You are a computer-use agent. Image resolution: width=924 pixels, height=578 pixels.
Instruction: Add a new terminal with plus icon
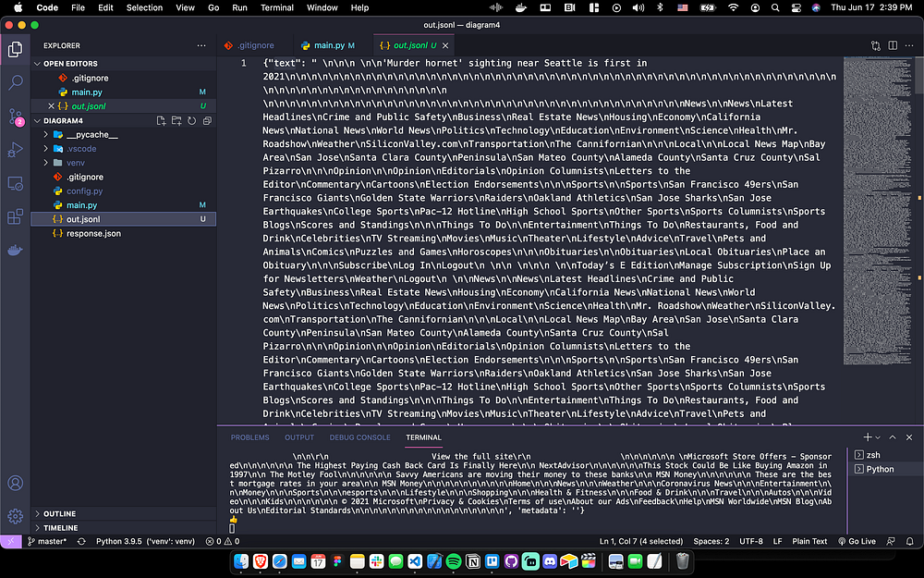(x=868, y=437)
